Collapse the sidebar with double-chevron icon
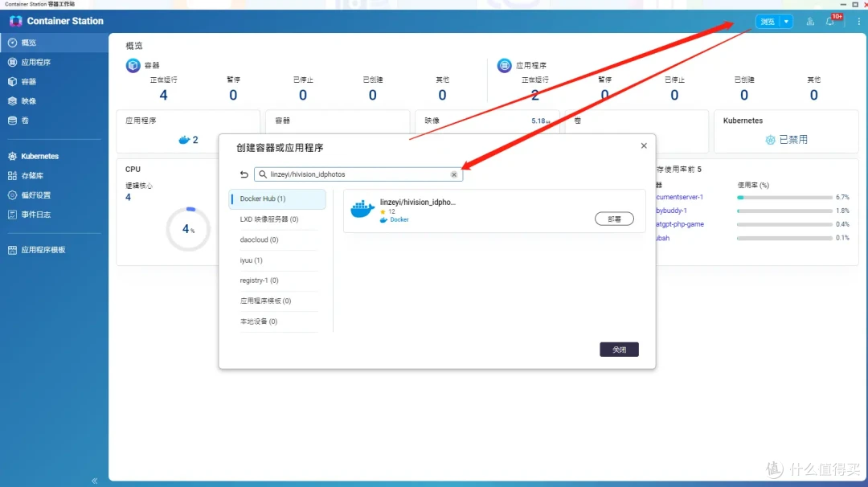The height and width of the screenshot is (487, 868). coord(95,481)
